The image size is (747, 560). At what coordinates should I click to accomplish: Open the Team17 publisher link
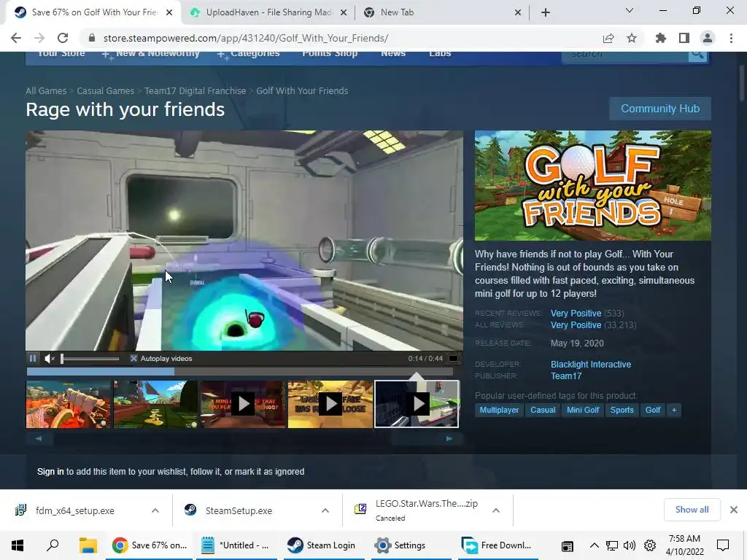(566, 376)
